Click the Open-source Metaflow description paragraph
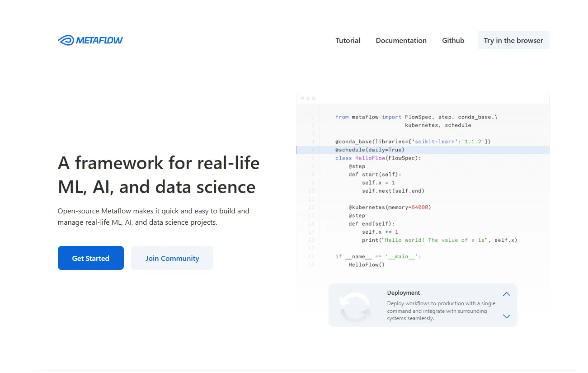The image size is (588, 373). [x=154, y=217]
